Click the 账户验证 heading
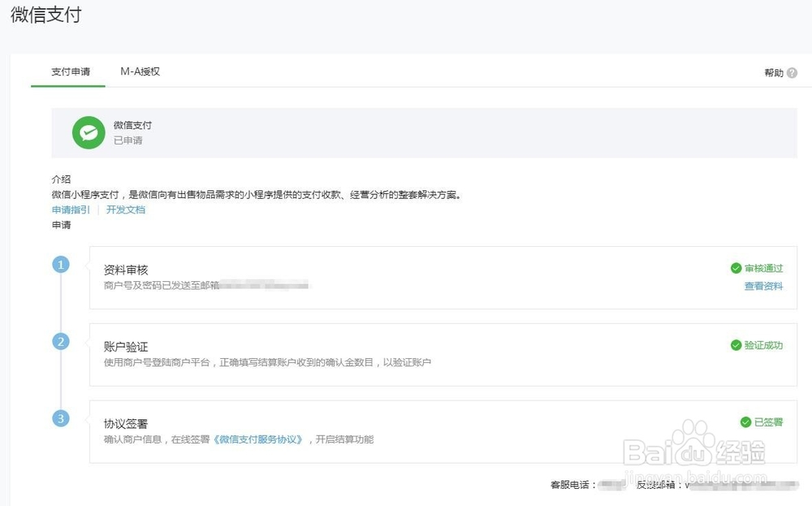This screenshot has height=506, width=812. click(x=126, y=347)
